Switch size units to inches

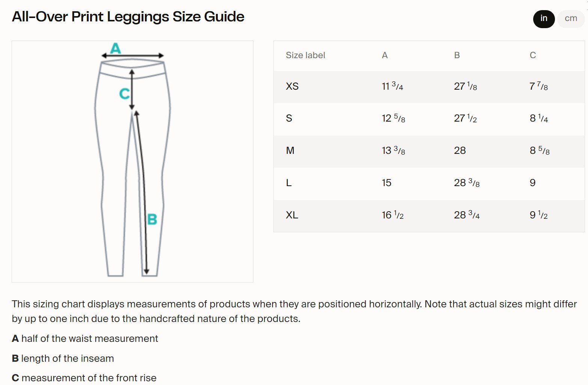(544, 18)
